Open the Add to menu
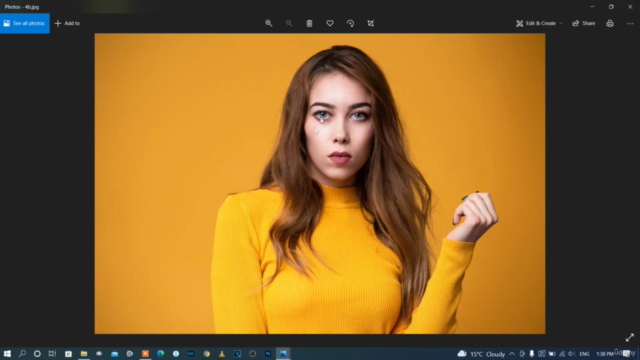This screenshot has height=360, width=640. [67, 23]
